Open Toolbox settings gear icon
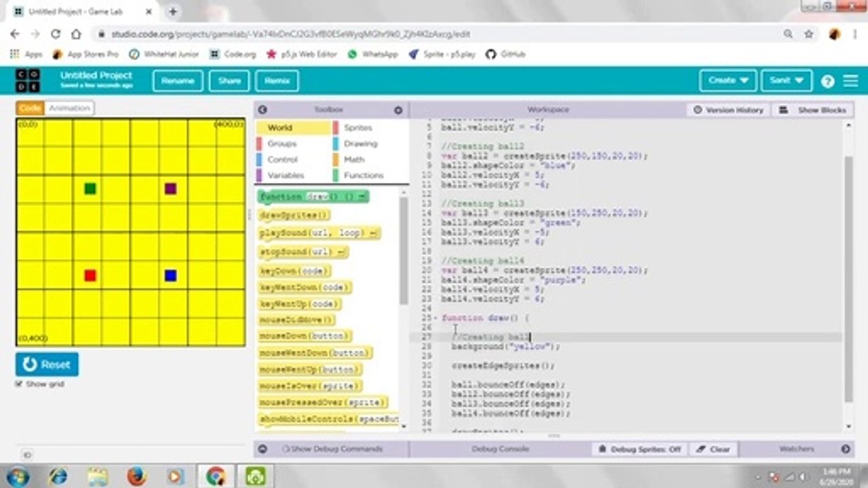Viewport: 868px width, 488px height. click(x=398, y=110)
